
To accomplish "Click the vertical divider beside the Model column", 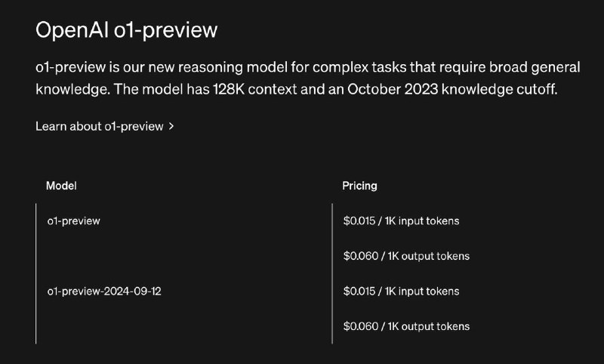I will pyautogui.click(x=35, y=273).
